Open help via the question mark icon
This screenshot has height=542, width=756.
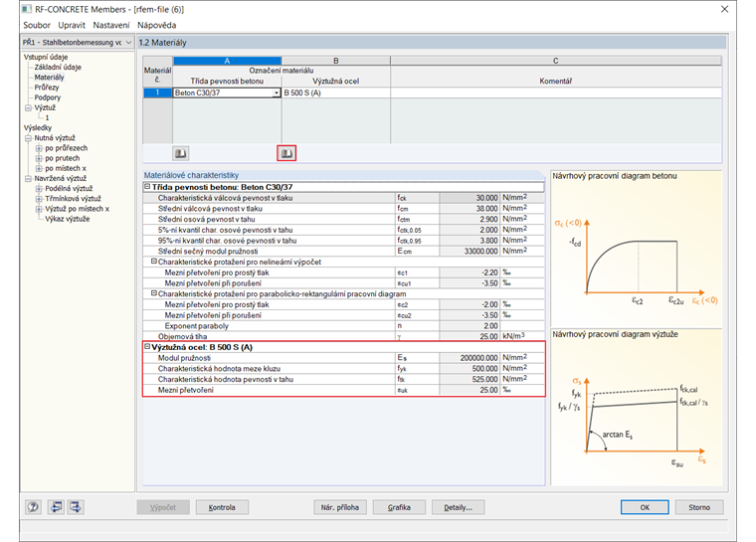33,507
